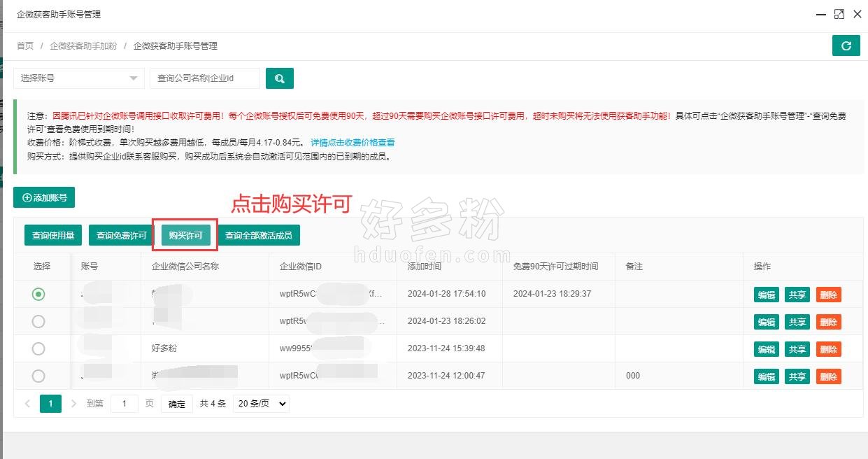The height and width of the screenshot is (459, 868).
Task: Click the green refresh icon button
Action: click(x=846, y=45)
